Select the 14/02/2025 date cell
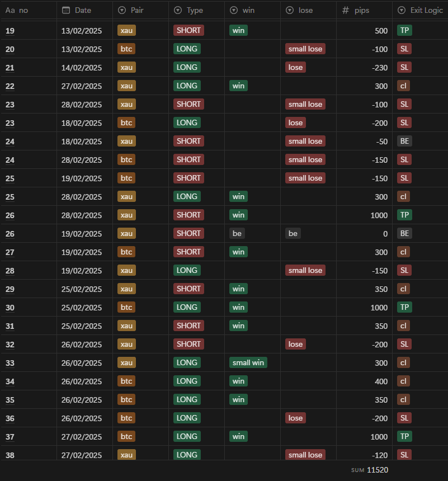Image resolution: width=448 pixels, height=481 pixels. 82,68
